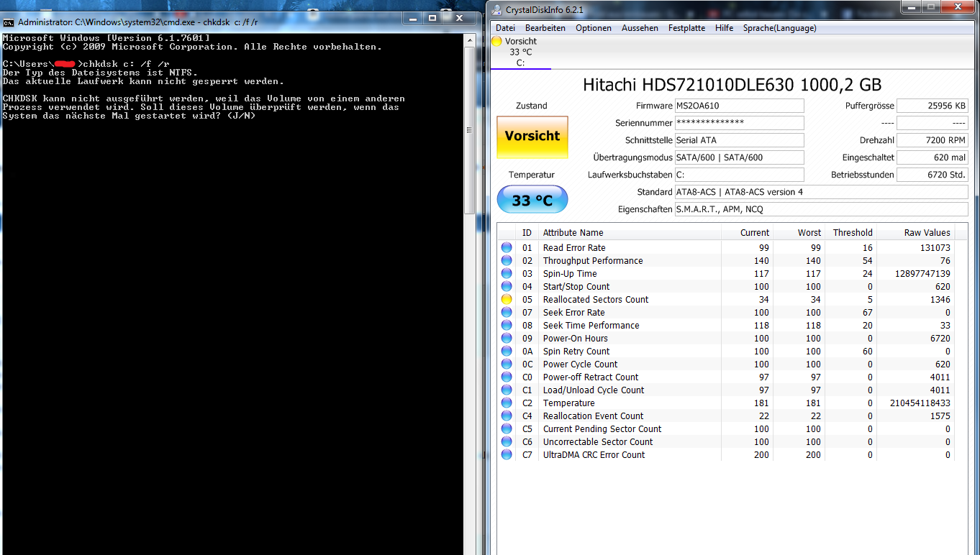The image size is (980, 555).
Task: Click the Standard field ATA8-ACS
Action: (x=821, y=192)
